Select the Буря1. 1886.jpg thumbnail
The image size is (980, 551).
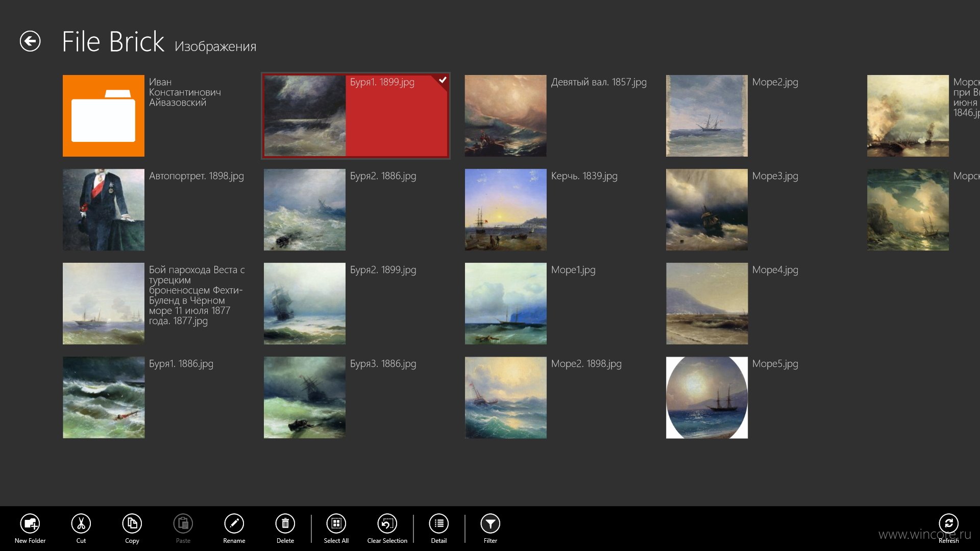[104, 397]
